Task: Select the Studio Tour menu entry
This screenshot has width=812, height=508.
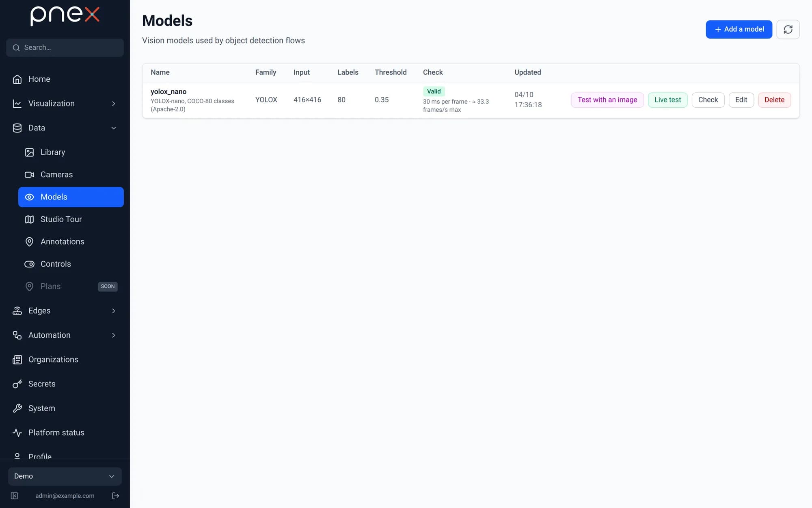Action: (71, 219)
